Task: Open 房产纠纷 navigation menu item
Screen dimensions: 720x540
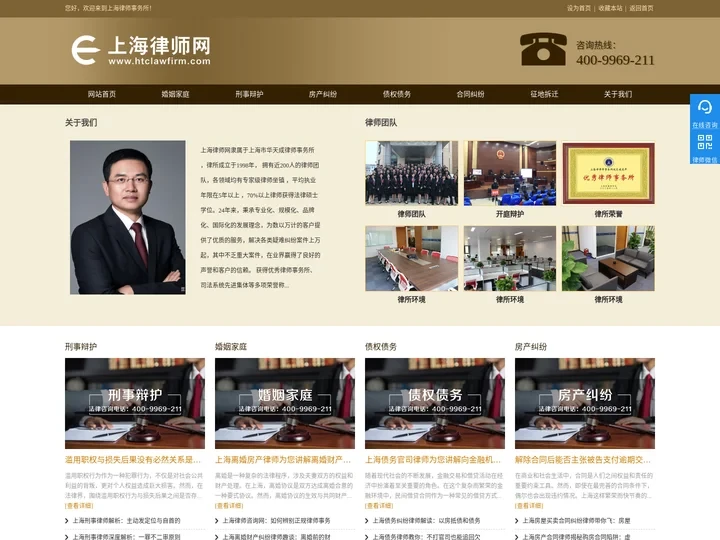Action: coord(323,94)
